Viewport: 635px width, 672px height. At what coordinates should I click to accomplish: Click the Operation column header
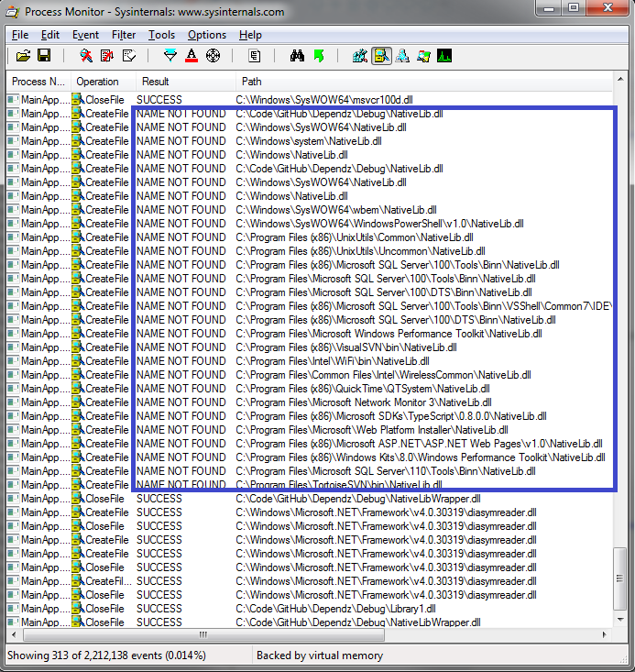tap(103, 82)
